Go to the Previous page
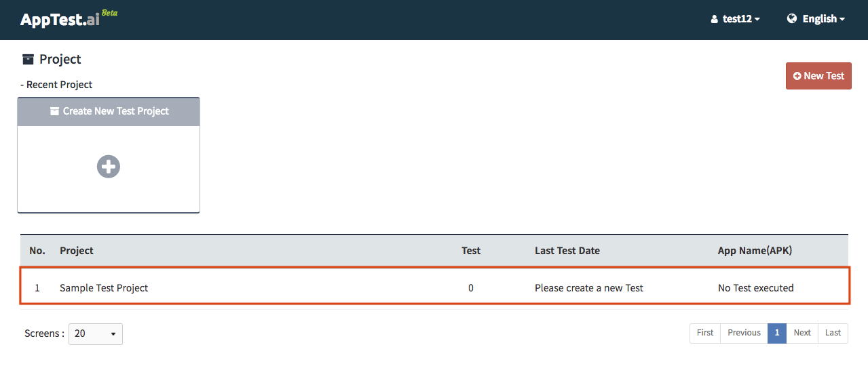This screenshot has height=366, width=868. [744, 333]
